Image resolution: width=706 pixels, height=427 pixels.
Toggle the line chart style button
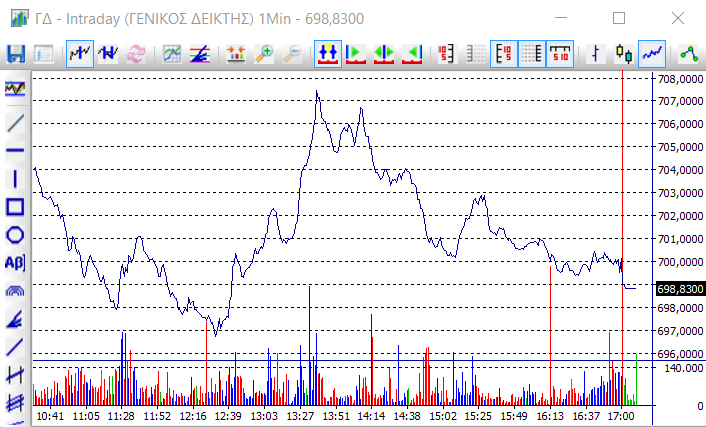(x=652, y=54)
